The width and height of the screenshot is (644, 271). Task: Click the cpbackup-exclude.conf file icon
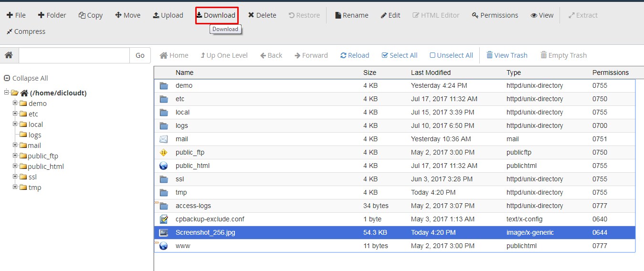point(164,219)
